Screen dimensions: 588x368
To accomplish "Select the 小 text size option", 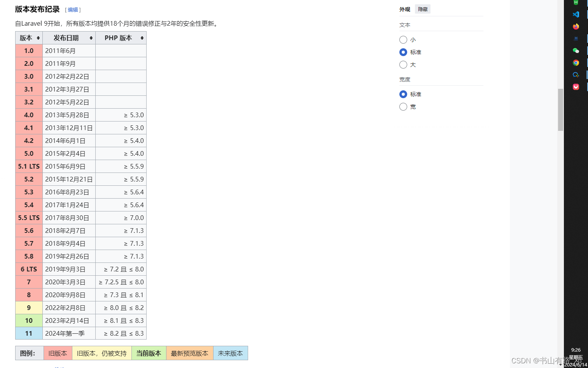I will 403,40.
